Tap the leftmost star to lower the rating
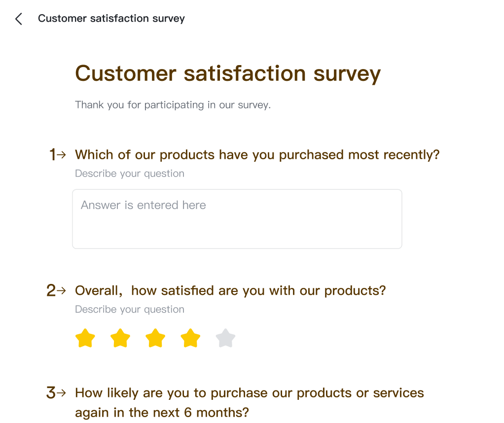Viewport: 504px width, 423px height. [x=85, y=338]
